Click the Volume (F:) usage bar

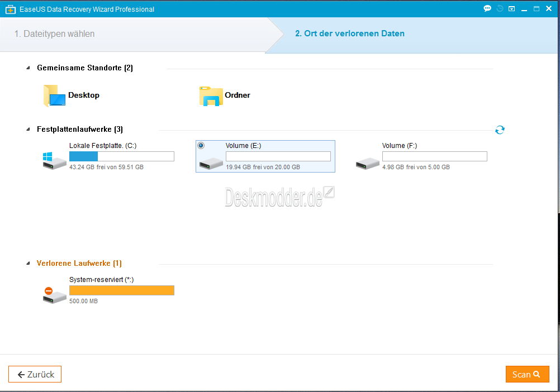pos(435,156)
